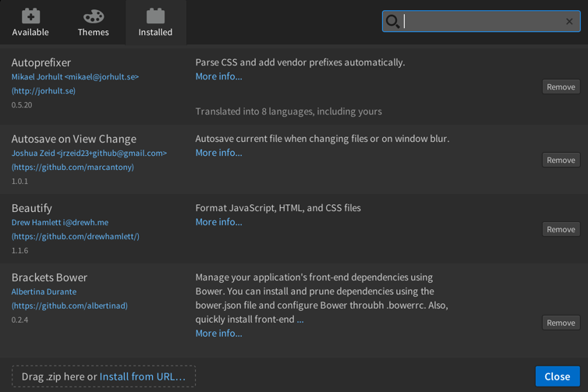Click Autosave on View Change version 1.0.1
Viewport: 588px width, 392px height.
pos(19,182)
